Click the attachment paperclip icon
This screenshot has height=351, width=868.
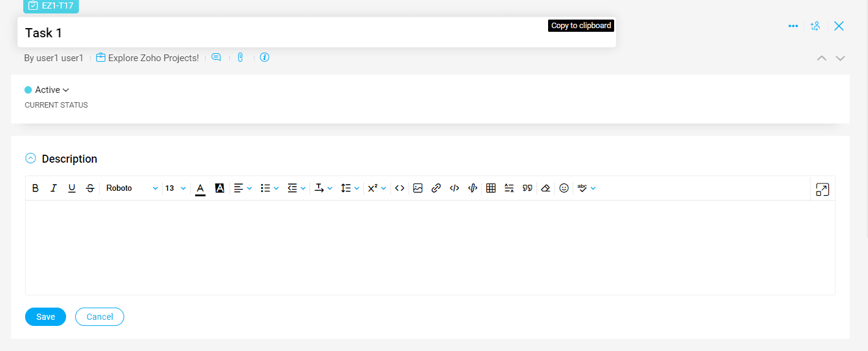coord(240,57)
